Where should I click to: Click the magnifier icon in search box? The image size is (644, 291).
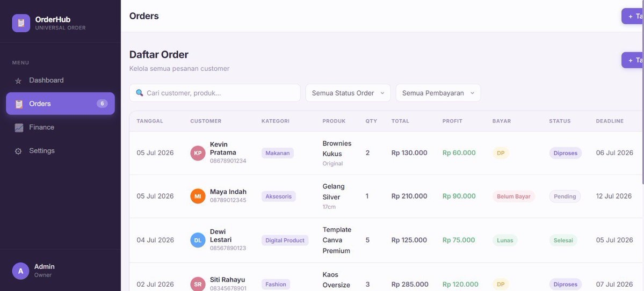click(140, 93)
